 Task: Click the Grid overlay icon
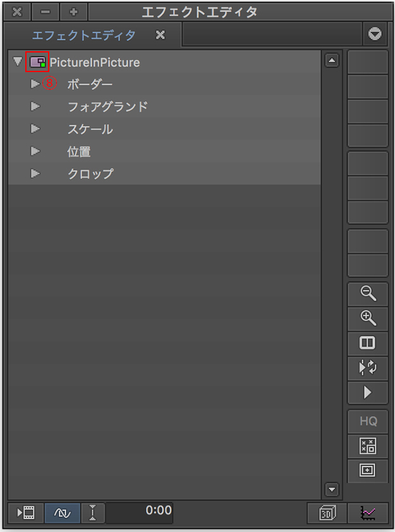(367, 446)
